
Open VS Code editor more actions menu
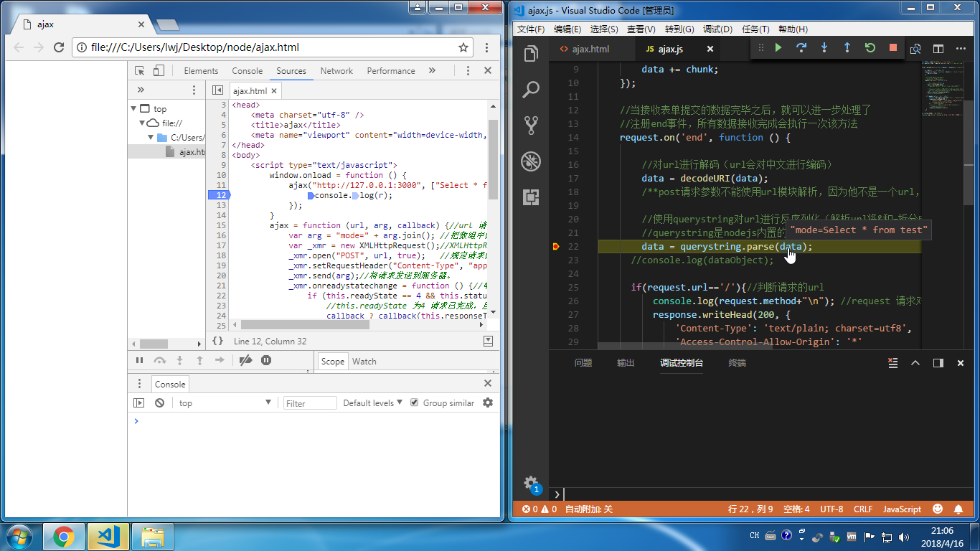(x=961, y=49)
